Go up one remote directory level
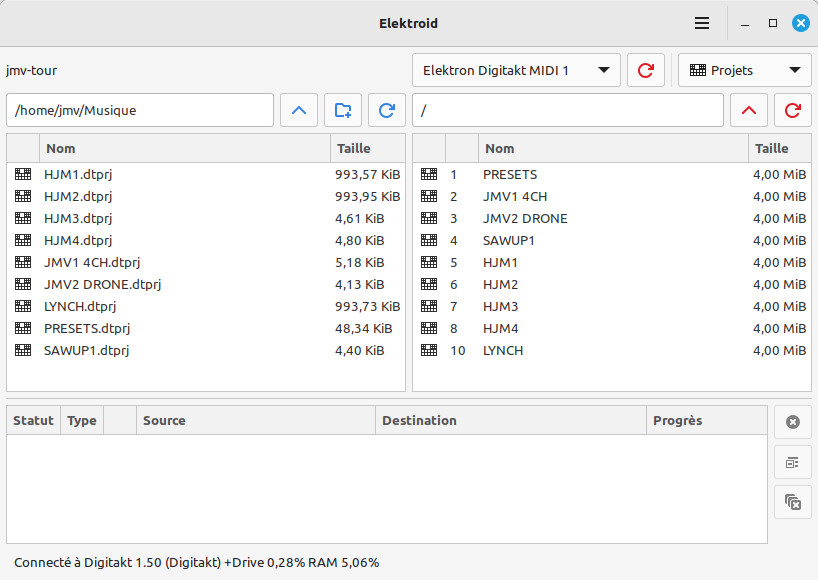 (749, 110)
